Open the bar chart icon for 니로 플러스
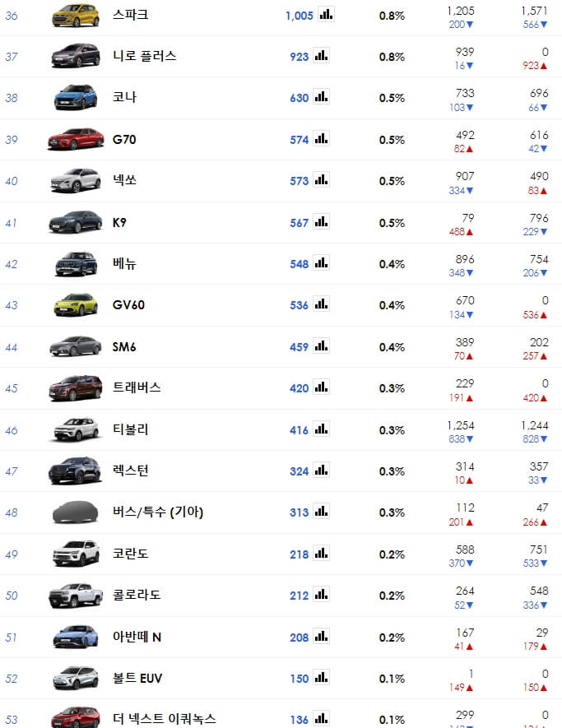The height and width of the screenshot is (728, 562). [x=321, y=56]
